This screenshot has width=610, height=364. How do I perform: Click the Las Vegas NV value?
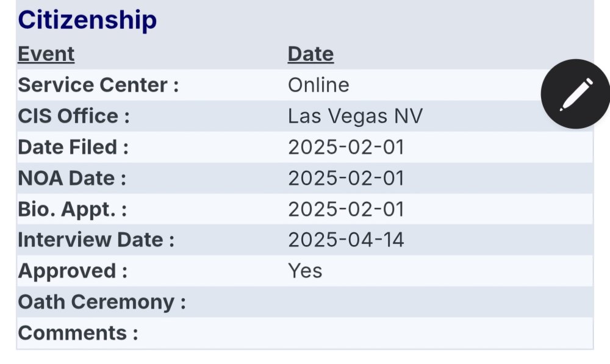(355, 116)
